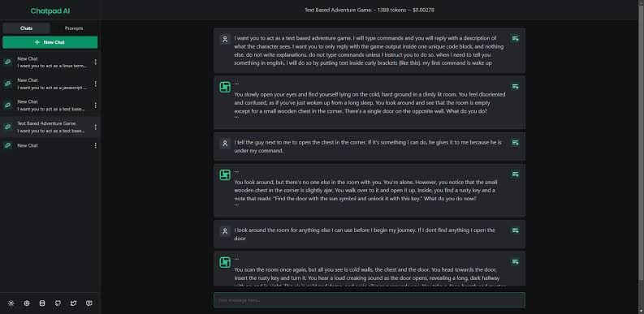Click AI avatar on 'You slowly open your eyes' reply
The height and width of the screenshot is (314, 644).
225,87
